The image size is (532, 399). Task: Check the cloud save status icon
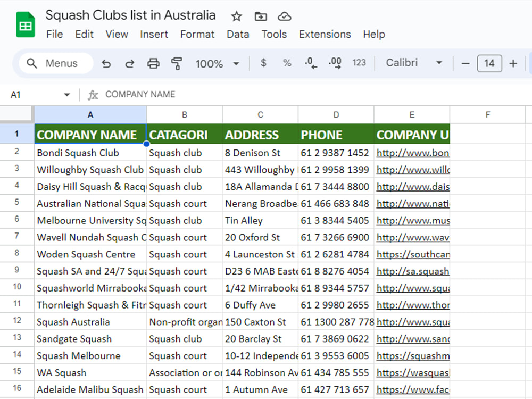tap(284, 16)
